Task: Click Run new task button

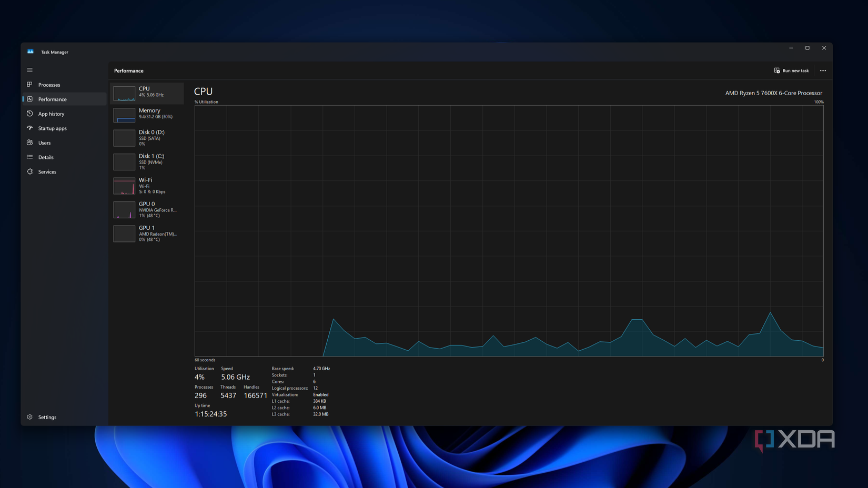Action: [791, 70]
